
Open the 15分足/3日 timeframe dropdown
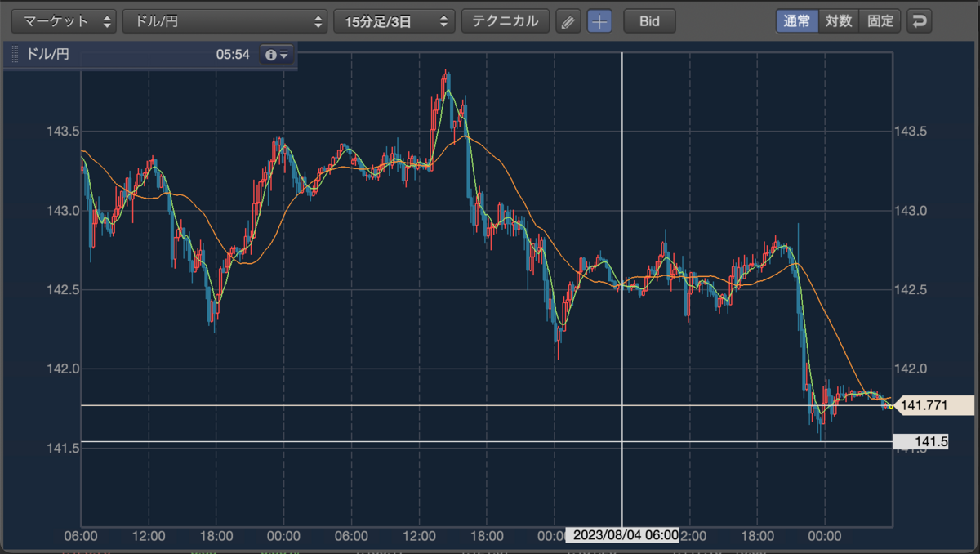(394, 21)
